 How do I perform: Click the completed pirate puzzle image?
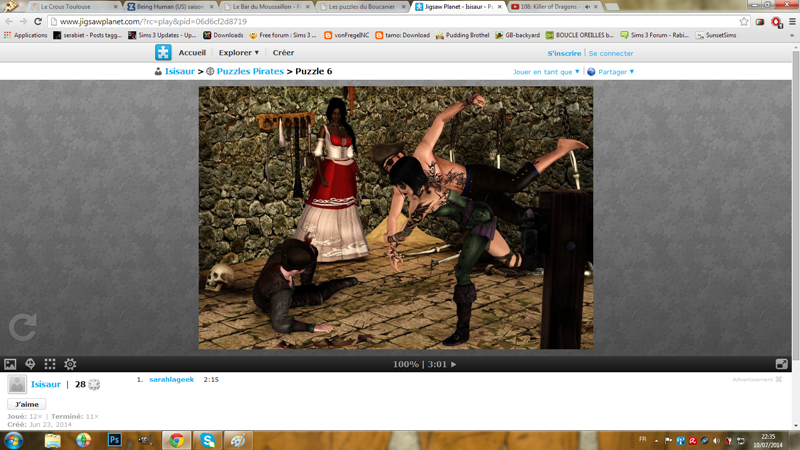tap(396, 218)
